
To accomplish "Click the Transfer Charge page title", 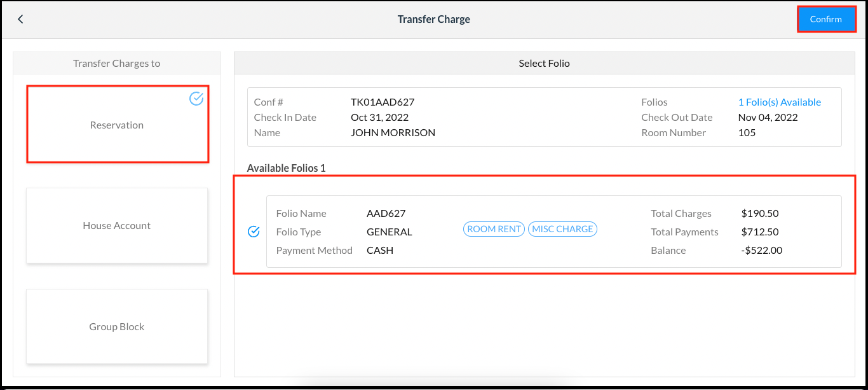I will point(433,19).
